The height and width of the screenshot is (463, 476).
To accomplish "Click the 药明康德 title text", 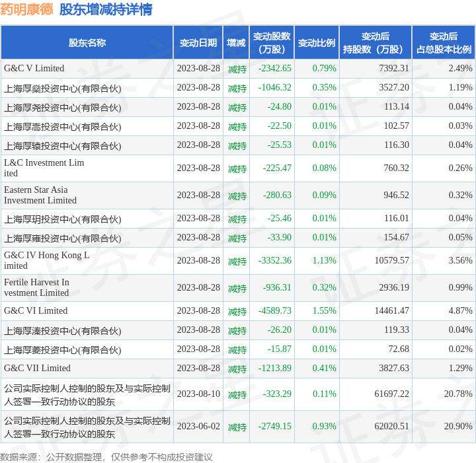I will 26,9.
